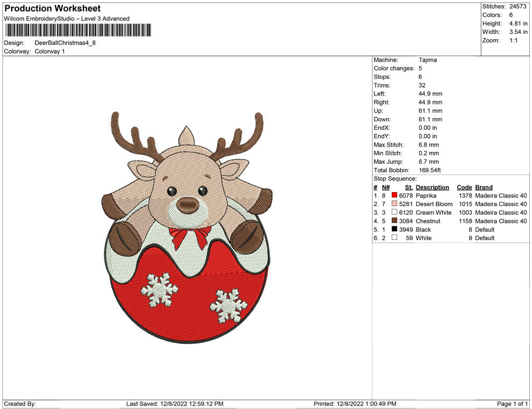Image resolution: width=532 pixels, height=409 pixels.
Task: Click the Total Bobbin value '169.54ft'
Action: click(x=429, y=170)
